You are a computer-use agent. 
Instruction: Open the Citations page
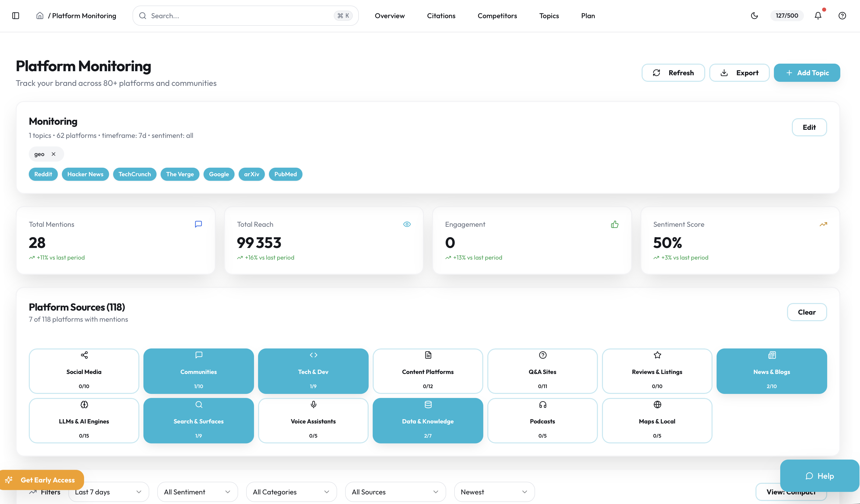[441, 16]
